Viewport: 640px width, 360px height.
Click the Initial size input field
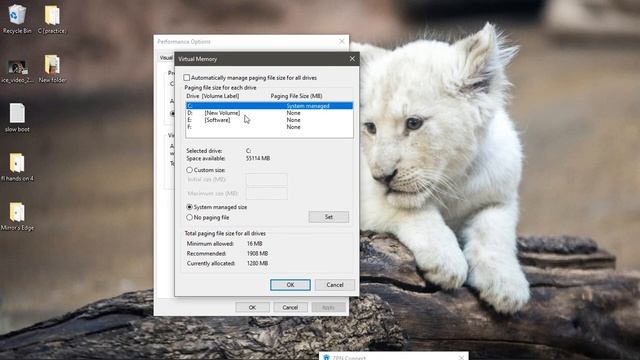click(x=267, y=180)
